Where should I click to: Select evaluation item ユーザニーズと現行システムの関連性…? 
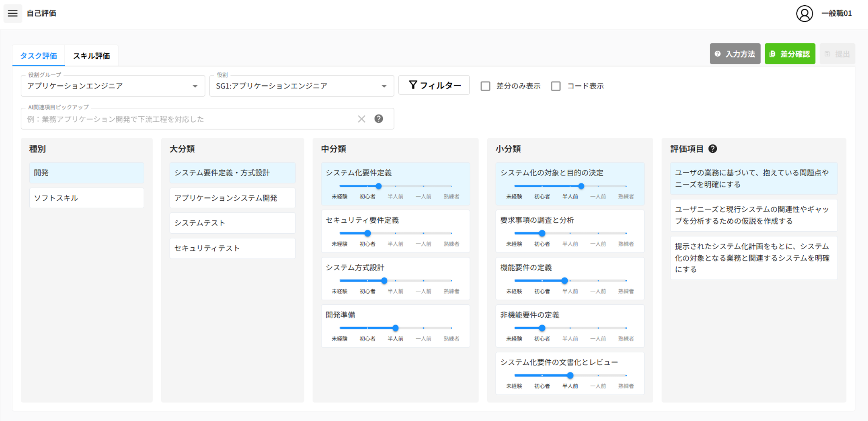tap(754, 215)
